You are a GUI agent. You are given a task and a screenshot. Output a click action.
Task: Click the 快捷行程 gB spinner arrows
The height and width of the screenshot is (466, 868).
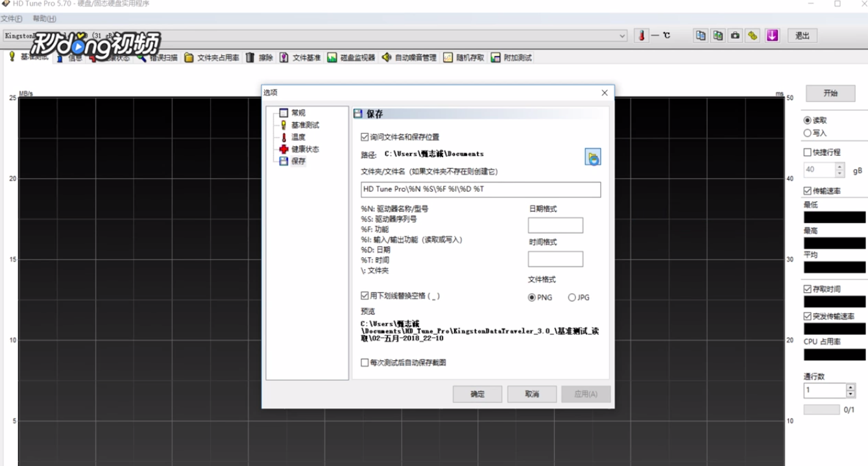coord(840,170)
